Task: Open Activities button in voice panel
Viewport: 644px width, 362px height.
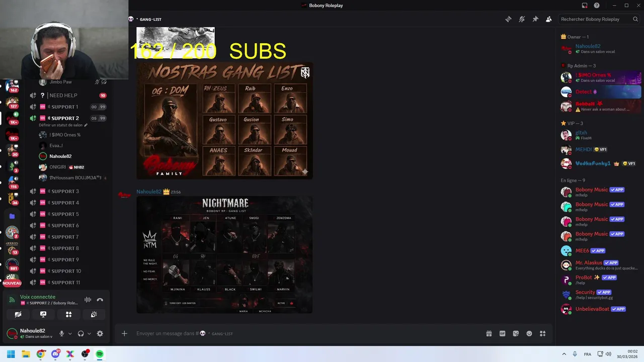Action: tap(69, 314)
